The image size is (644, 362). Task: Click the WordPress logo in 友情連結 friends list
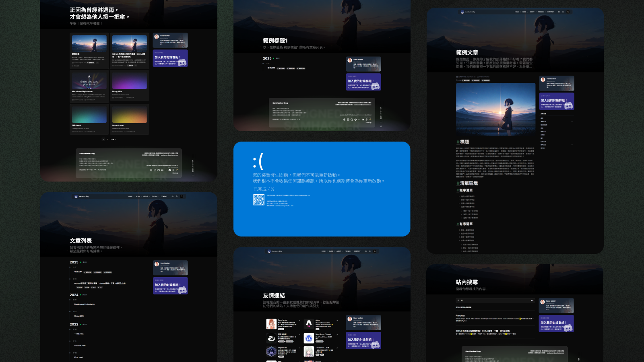pos(309,338)
